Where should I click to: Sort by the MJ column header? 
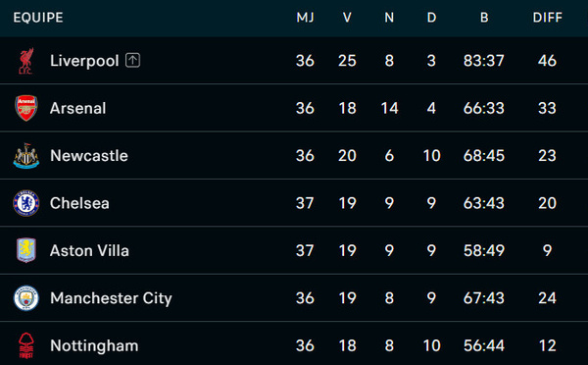(x=305, y=18)
